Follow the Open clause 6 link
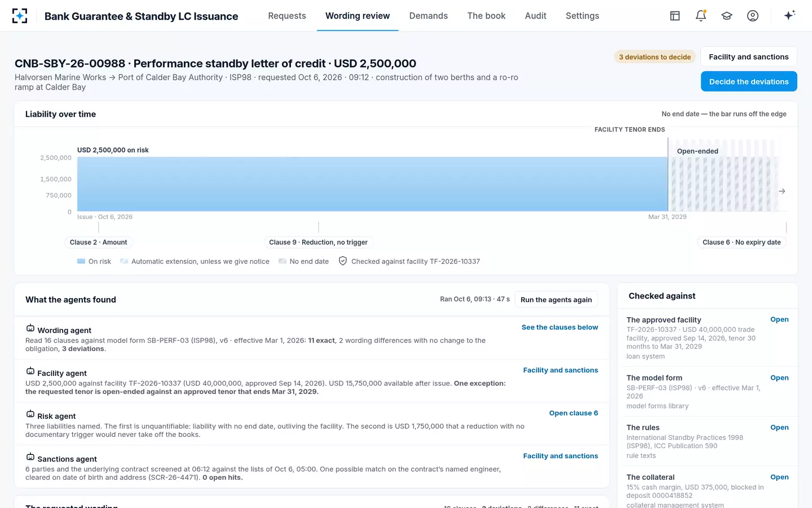Screen dimensions: 812x508 click(573, 413)
